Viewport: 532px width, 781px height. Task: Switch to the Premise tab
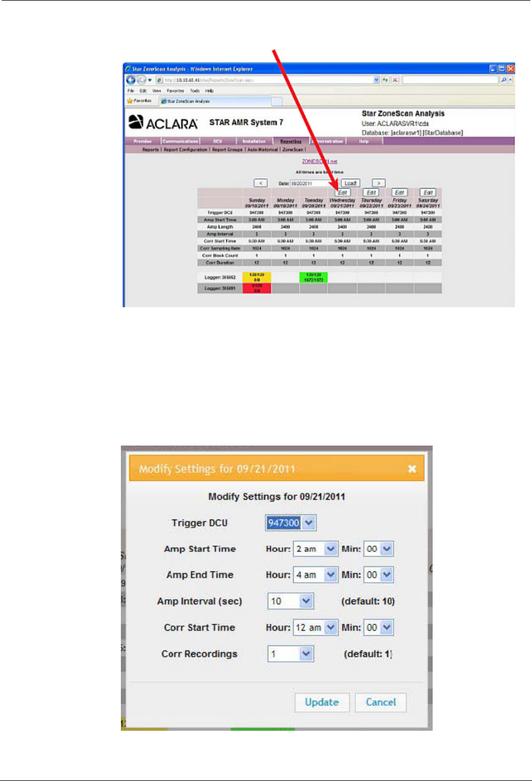(142, 141)
